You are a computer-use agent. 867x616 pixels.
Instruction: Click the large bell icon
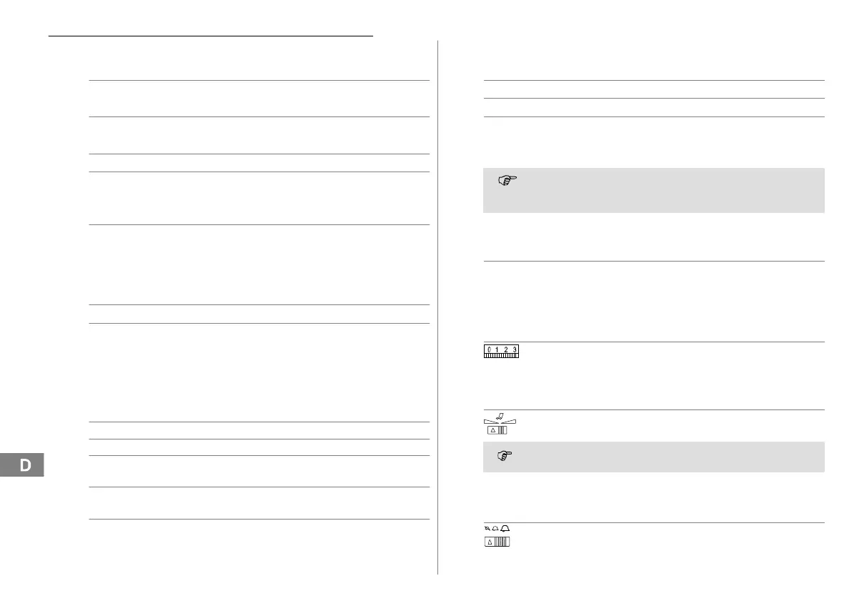(x=505, y=528)
